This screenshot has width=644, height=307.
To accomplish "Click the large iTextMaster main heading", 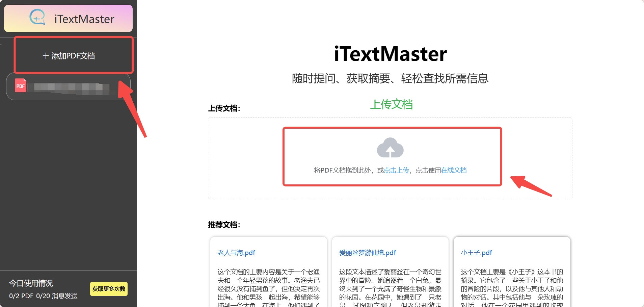I will 390,54.
